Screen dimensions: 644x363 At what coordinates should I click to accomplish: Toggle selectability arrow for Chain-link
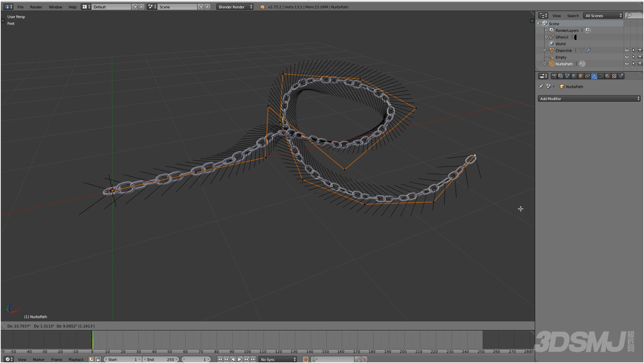point(633,50)
